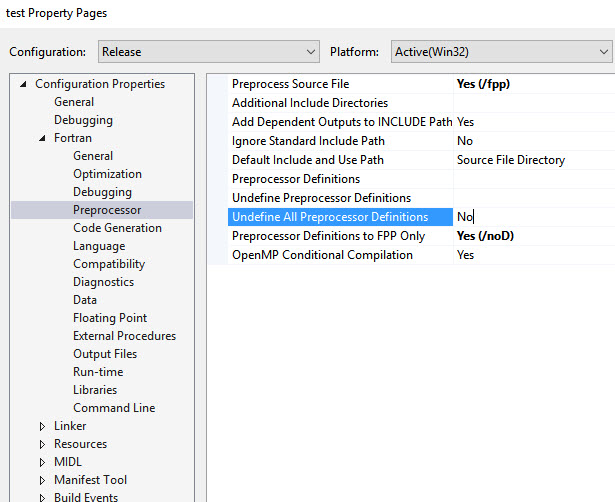Click the Preprocessor Definitions value field
This screenshot has height=502, width=615.
point(533,179)
